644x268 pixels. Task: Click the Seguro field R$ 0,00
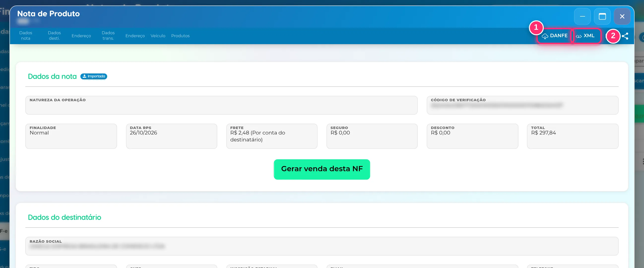(x=372, y=136)
